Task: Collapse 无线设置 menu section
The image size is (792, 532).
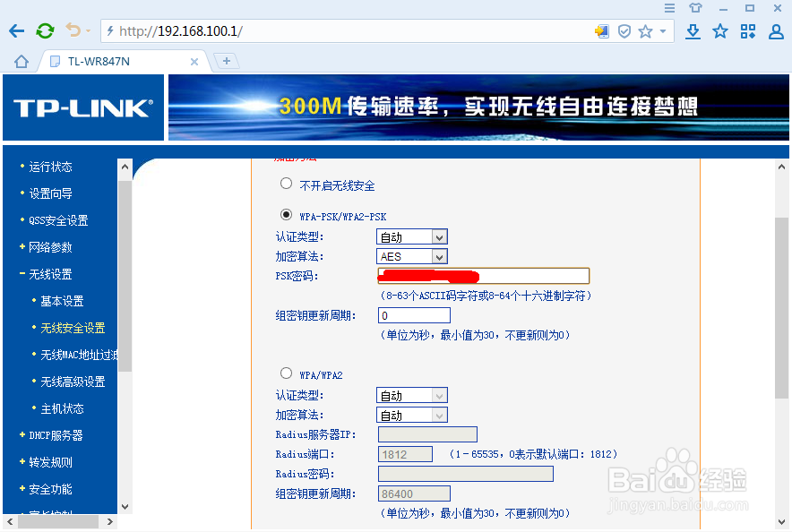Action: (50, 274)
